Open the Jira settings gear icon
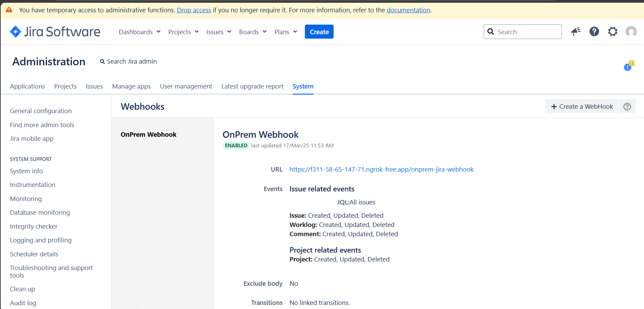 click(613, 31)
